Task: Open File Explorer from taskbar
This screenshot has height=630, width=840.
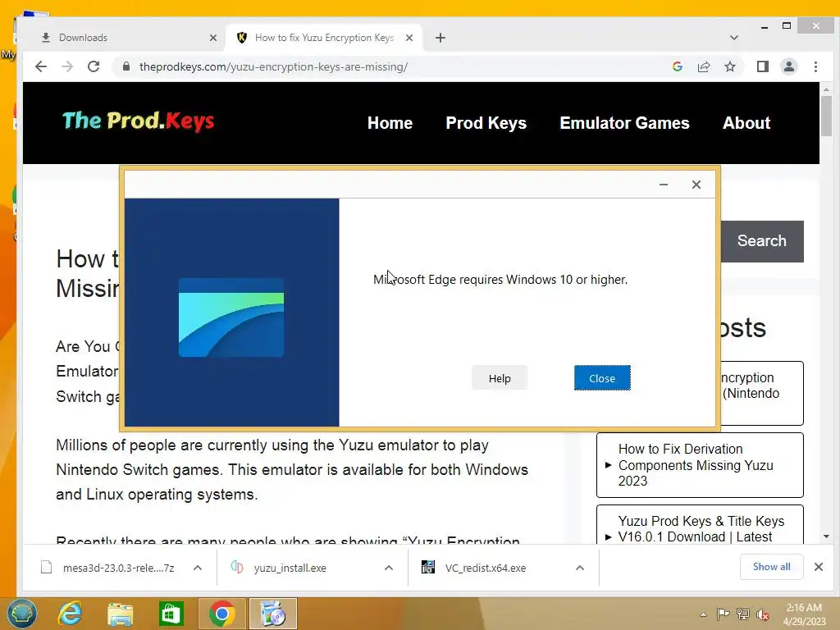Action: click(x=121, y=614)
